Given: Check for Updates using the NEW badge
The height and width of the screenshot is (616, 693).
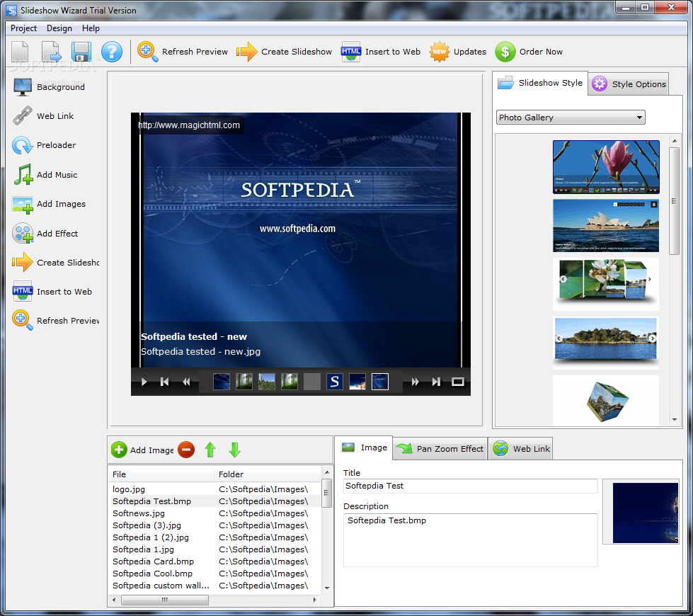Looking at the screenshot, I should click(457, 52).
